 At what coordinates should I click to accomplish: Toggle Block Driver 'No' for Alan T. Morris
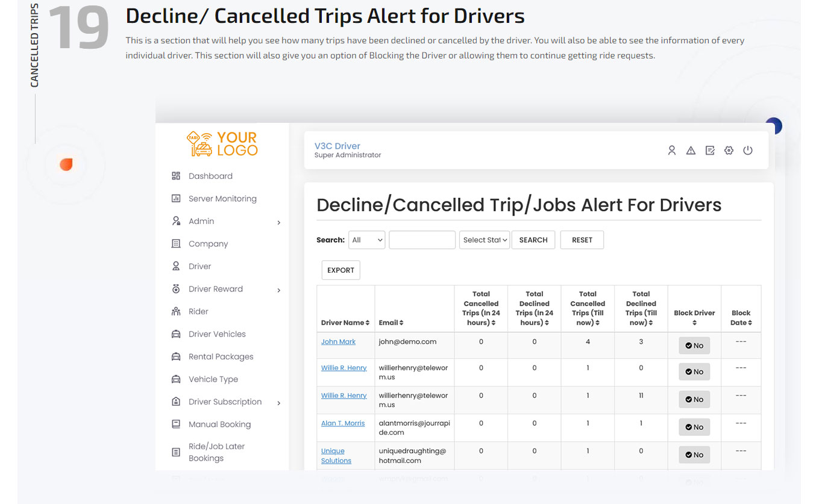[x=694, y=427]
